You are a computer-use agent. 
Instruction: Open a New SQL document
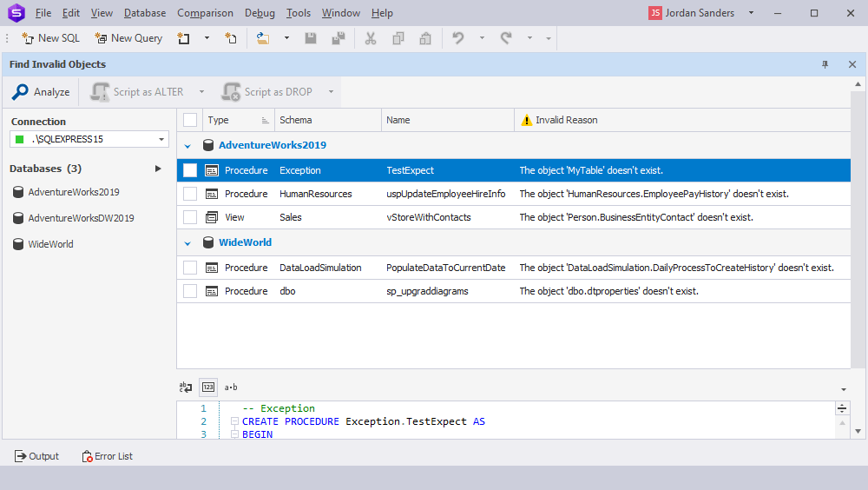click(50, 38)
